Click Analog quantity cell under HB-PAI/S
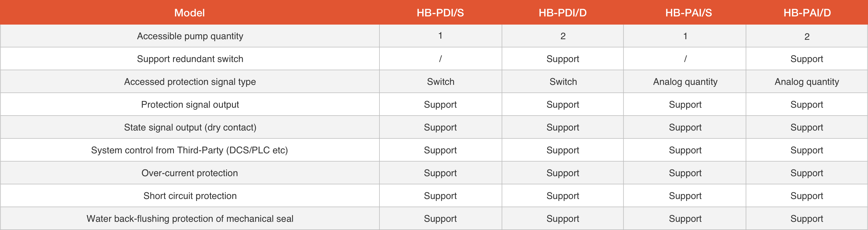This screenshot has width=868, height=230. (x=685, y=82)
